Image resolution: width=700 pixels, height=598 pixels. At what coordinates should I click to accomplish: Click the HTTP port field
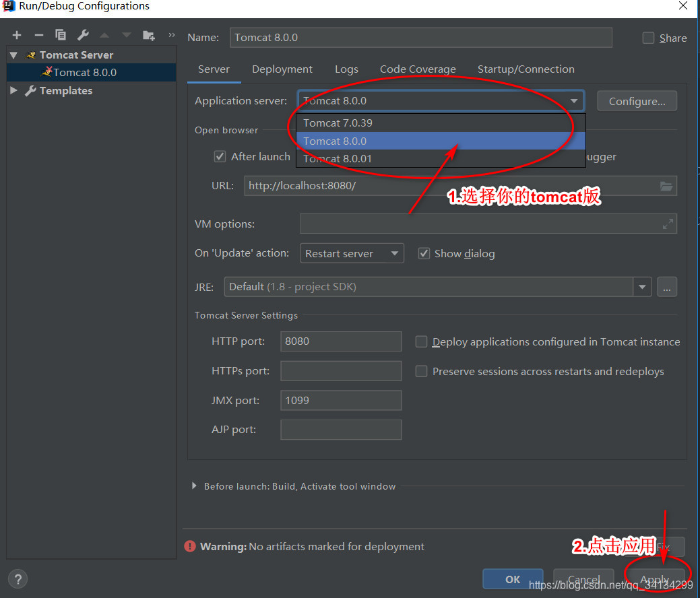[x=341, y=341]
